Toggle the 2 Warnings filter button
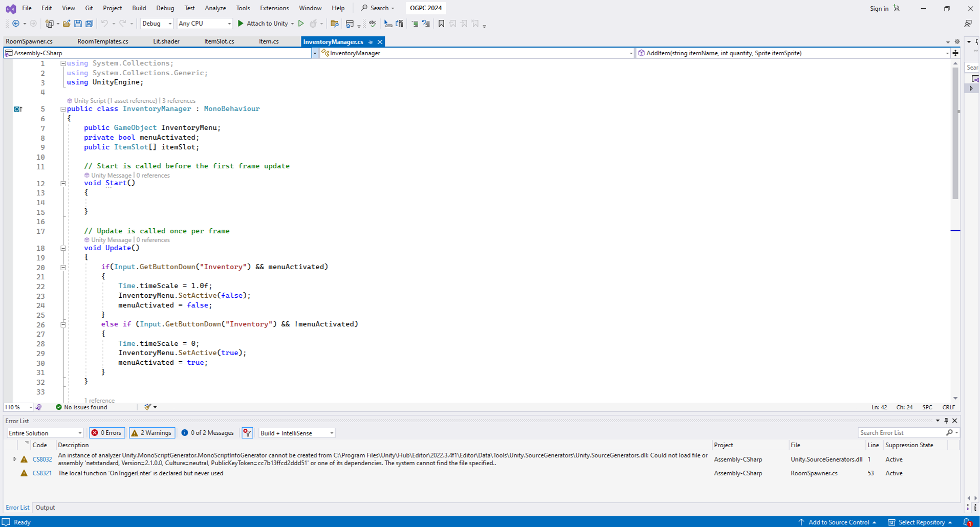Viewport: 980px width, 527px height. tap(152, 433)
